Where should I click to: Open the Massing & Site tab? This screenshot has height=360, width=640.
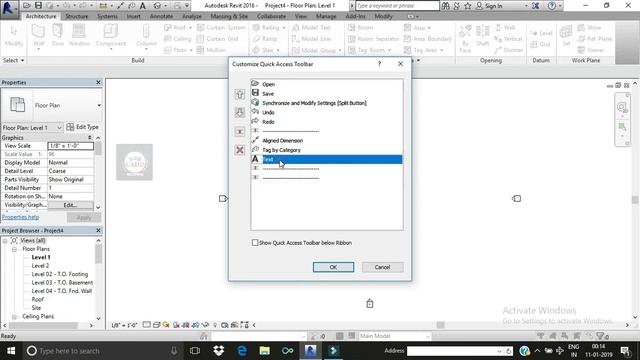pos(229,16)
